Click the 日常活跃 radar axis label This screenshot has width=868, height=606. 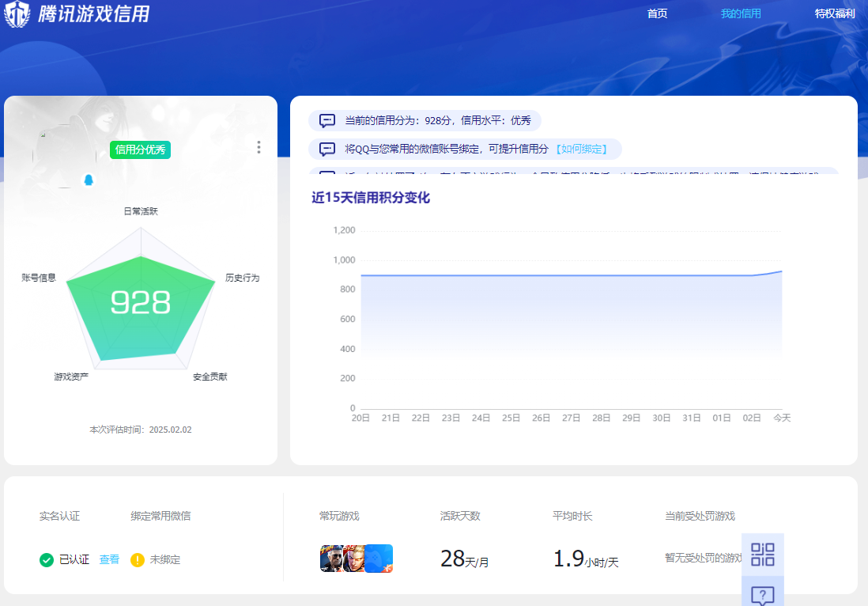pyautogui.click(x=141, y=211)
